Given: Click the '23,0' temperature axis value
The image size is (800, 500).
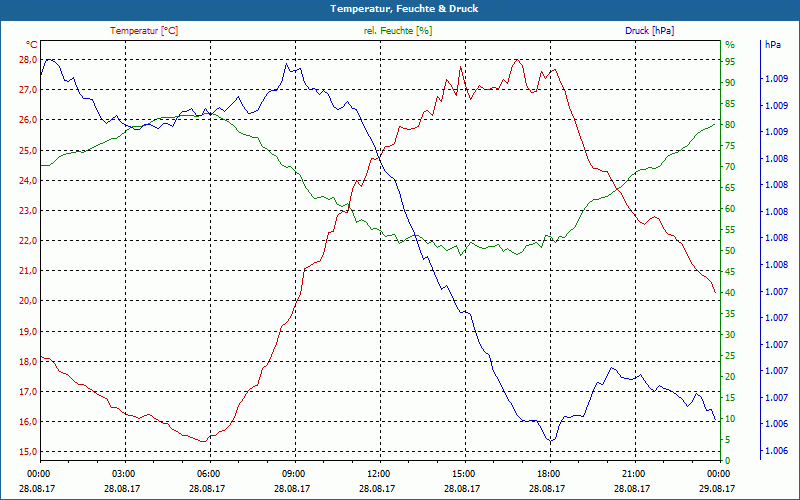Looking at the screenshot, I should coord(28,211).
